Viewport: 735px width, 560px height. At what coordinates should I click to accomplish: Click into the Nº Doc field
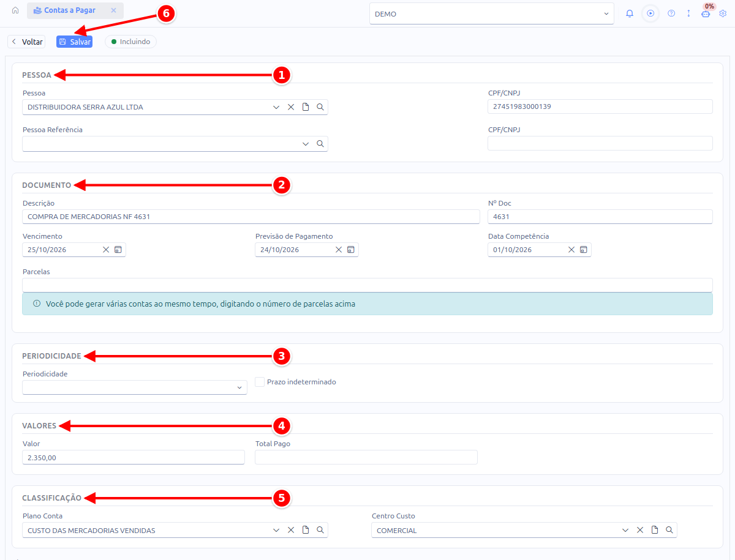[x=600, y=217]
